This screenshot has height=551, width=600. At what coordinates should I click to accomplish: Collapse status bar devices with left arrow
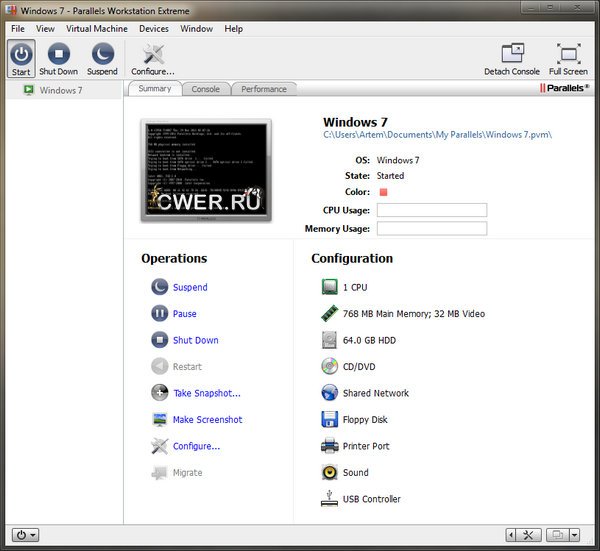point(512,535)
